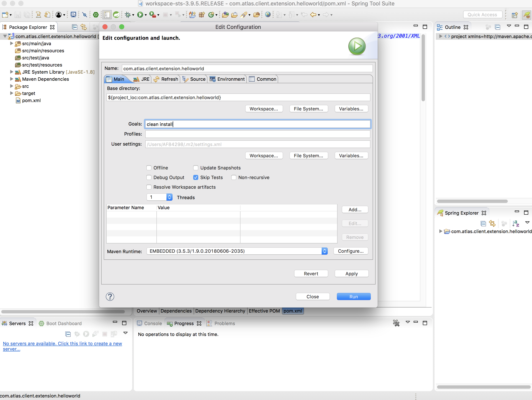Viewport: 532px width, 400px height.
Task: Click sort A-Z icon in Spring Explorer
Action: pyautogui.click(x=516, y=224)
